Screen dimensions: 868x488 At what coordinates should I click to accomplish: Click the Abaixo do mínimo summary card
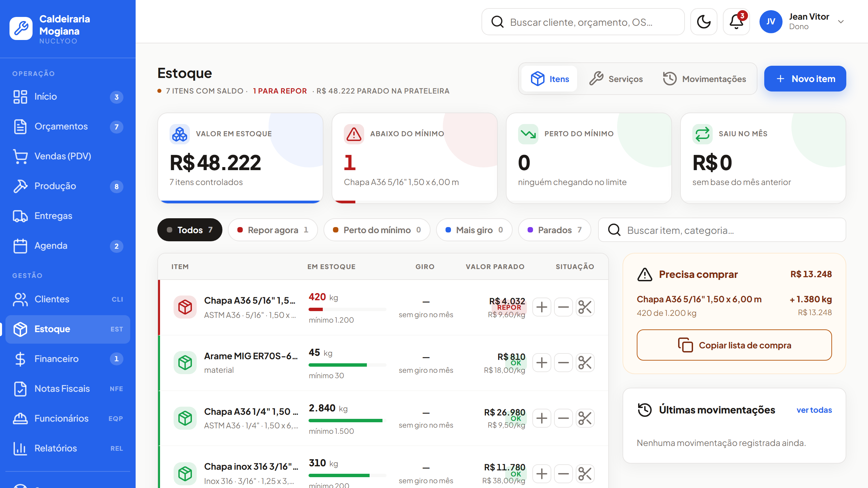pos(414,158)
